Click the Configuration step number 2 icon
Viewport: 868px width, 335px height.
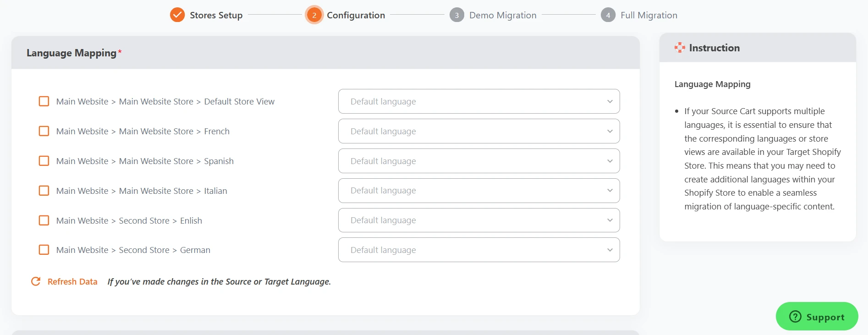click(x=314, y=15)
